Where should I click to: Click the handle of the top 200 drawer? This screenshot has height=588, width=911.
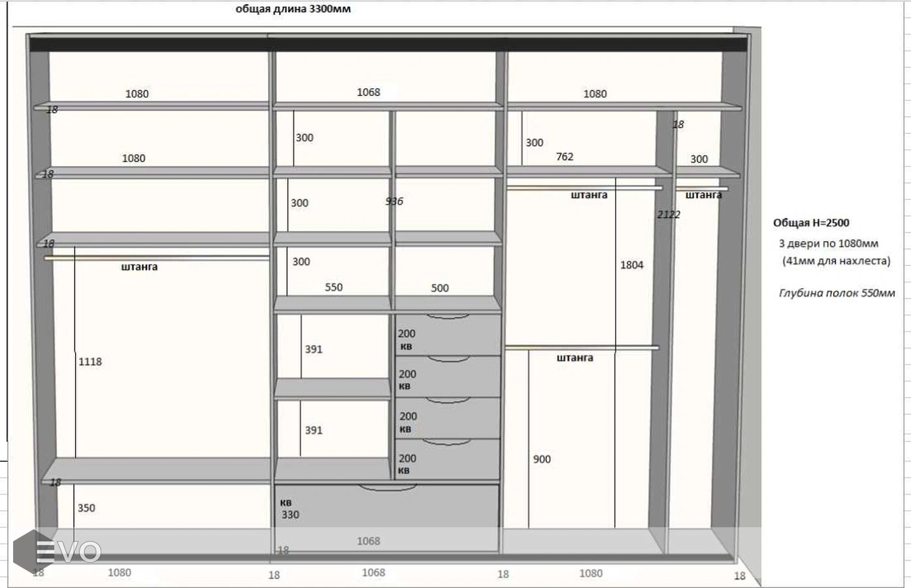pyautogui.click(x=448, y=317)
